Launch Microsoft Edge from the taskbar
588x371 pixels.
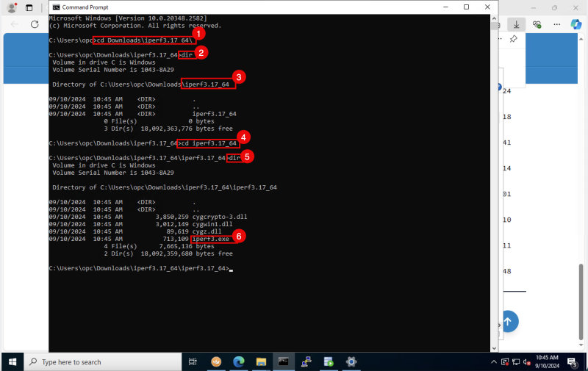point(238,361)
